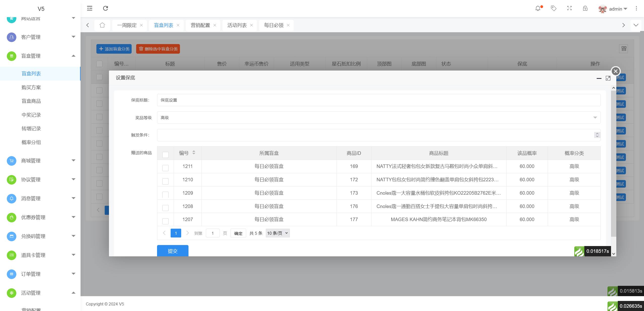Select all gift products via header checkbox
The image size is (644, 311).
(165, 154)
